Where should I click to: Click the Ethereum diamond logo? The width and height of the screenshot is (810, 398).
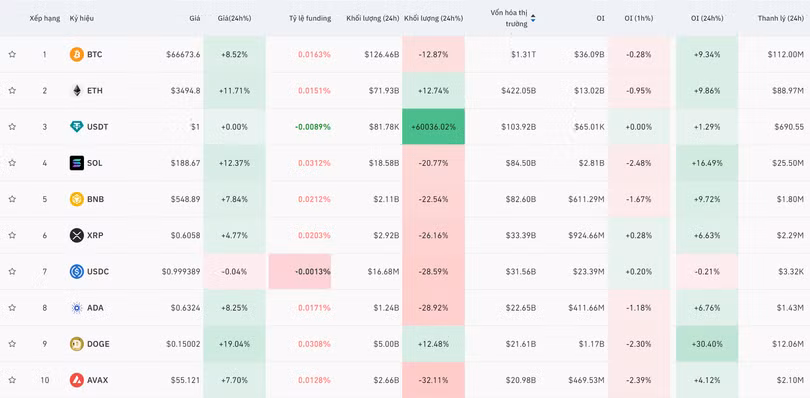pyautogui.click(x=76, y=90)
